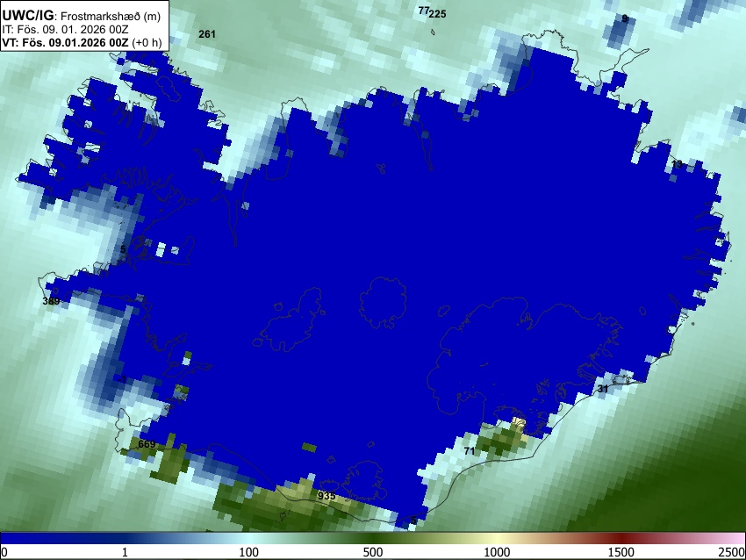Click the legend label "500"
Viewport: 746px width, 560px height.
coord(372,552)
